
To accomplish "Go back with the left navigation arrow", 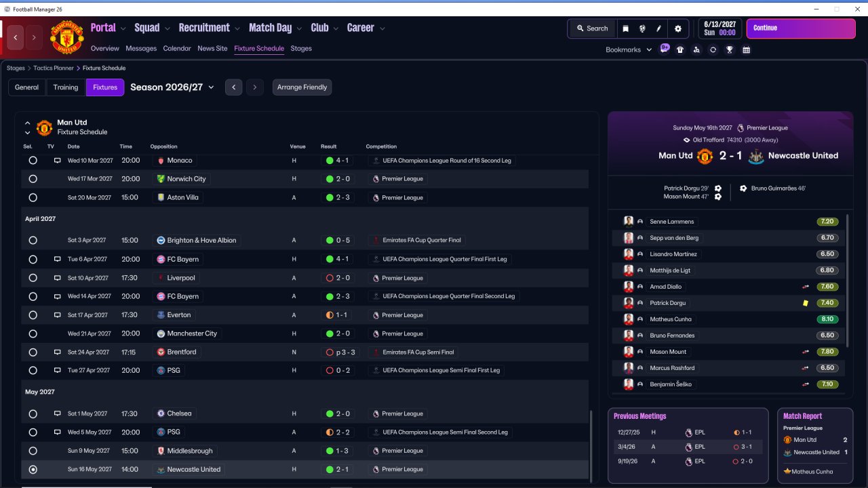I will click(x=16, y=37).
